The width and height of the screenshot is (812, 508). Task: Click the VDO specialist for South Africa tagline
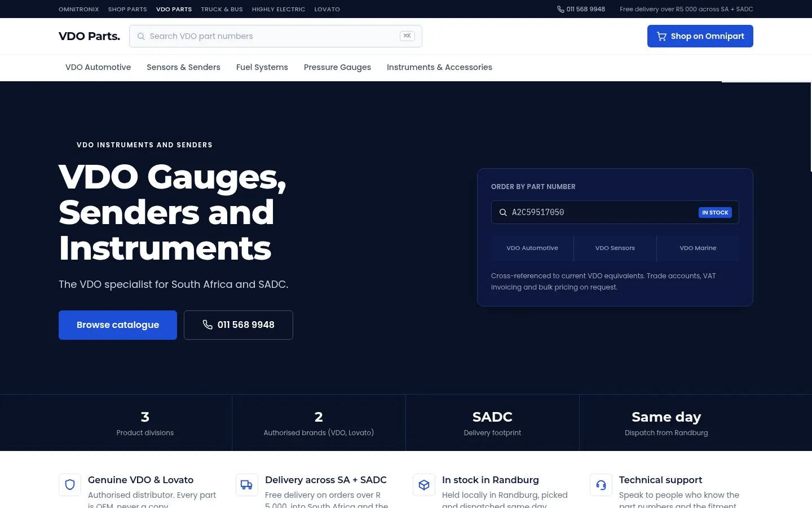click(x=174, y=284)
